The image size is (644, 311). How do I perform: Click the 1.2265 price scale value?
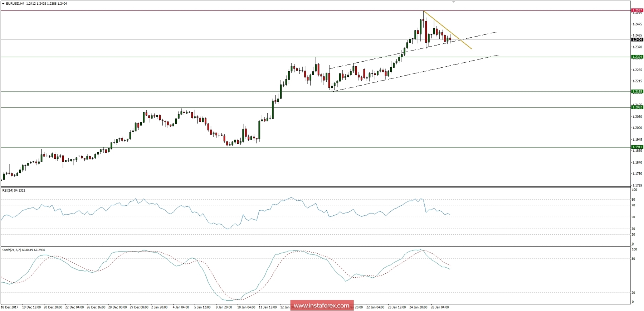[637, 70]
